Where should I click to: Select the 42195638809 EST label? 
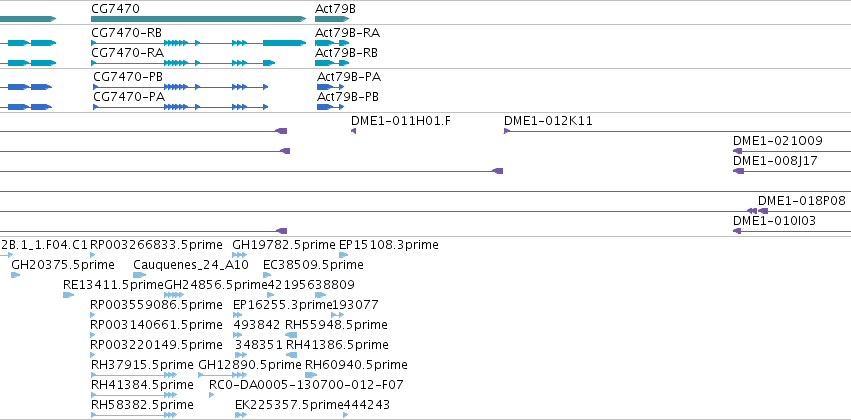pos(311,285)
